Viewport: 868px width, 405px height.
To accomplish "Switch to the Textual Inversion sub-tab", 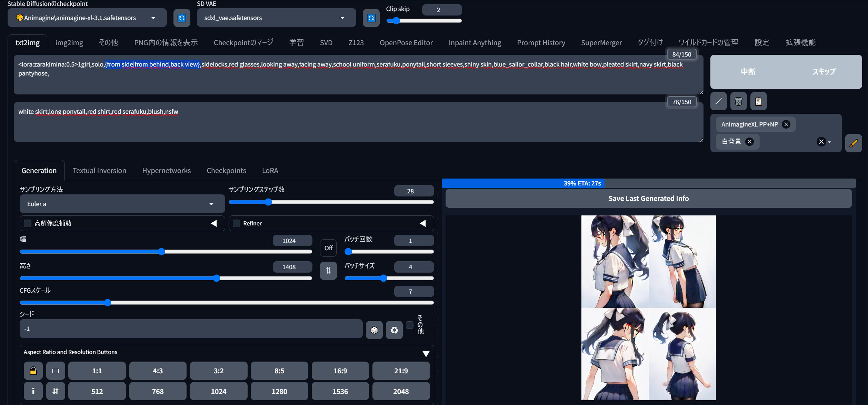I will pos(99,171).
